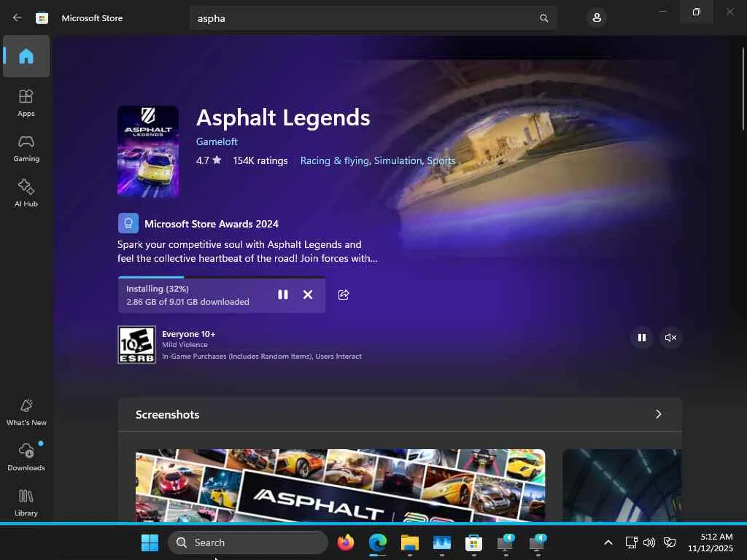This screenshot has height=560, width=747.
Task: Click the taskbar Search box
Action: 248,542
